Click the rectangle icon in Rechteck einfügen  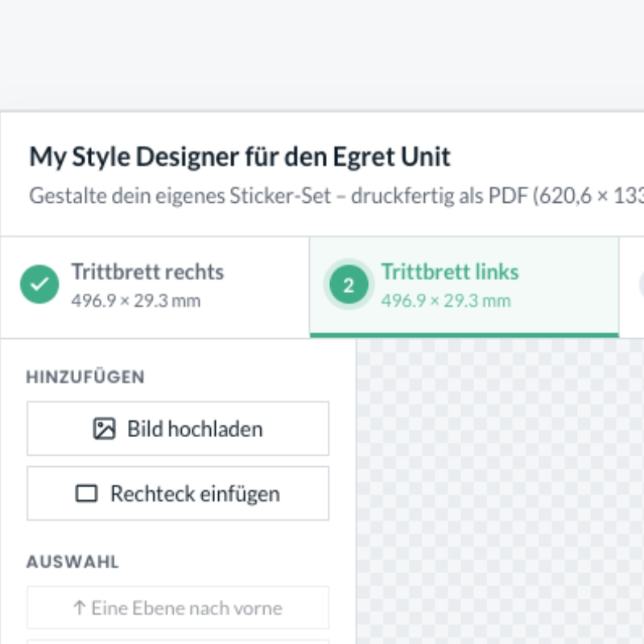(x=87, y=493)
